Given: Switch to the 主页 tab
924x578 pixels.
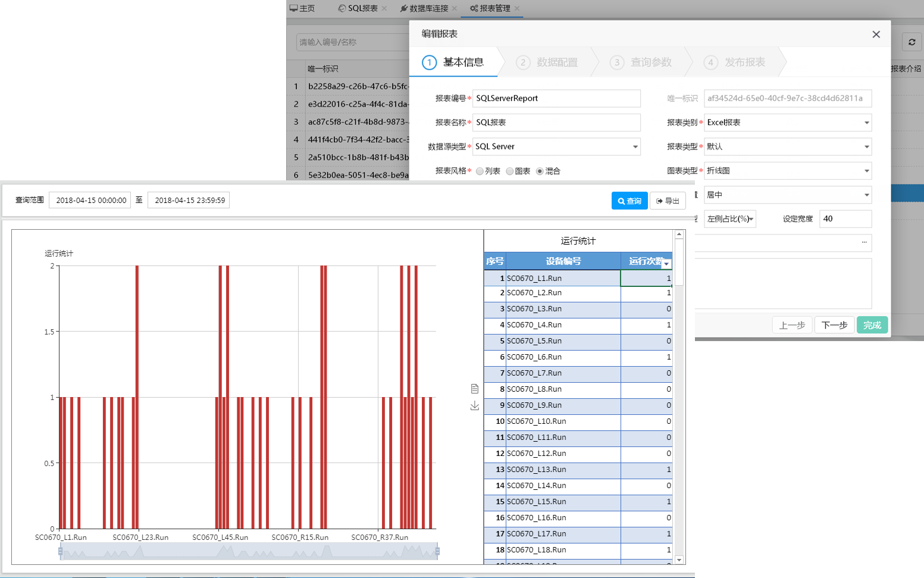Looking at the screenshot, I should pos(302,8).
